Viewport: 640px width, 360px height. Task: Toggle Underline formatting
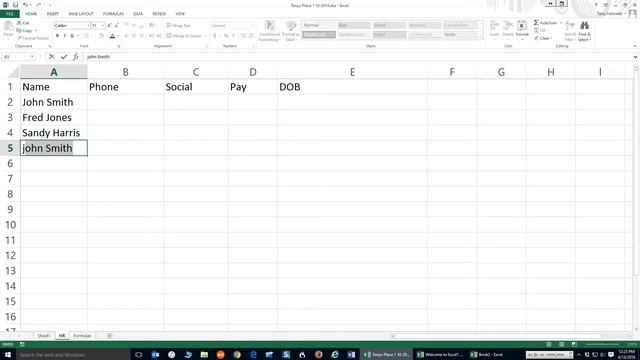point(72,36)
